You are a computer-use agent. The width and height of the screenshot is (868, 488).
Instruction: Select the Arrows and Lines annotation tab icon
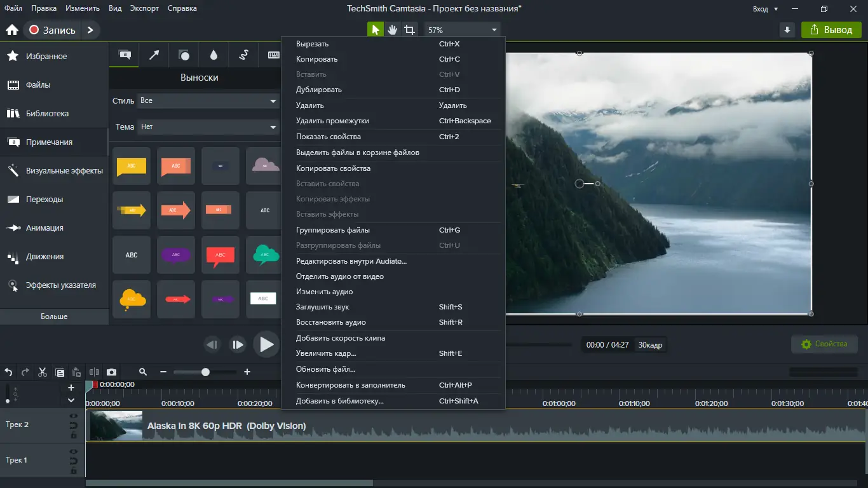click(x=153, y=55)
